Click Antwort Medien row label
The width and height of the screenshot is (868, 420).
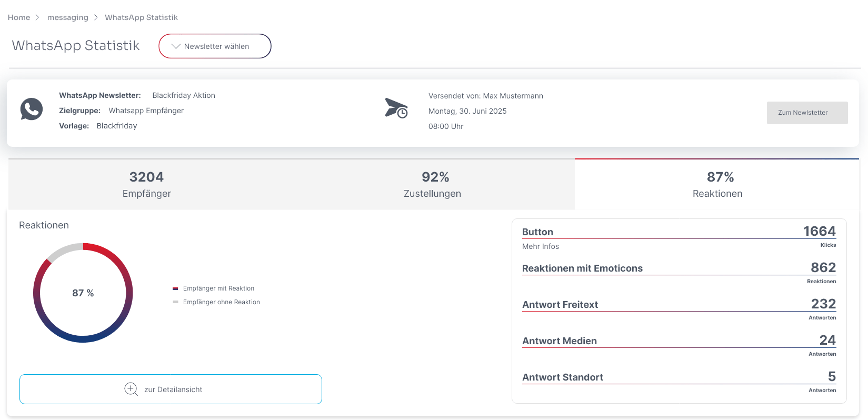560,341
